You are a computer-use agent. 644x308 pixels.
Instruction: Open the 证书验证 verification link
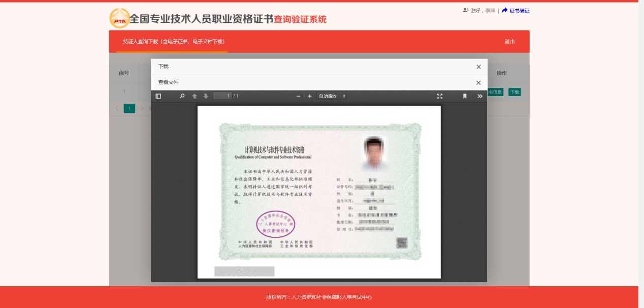tap(520, 11)
